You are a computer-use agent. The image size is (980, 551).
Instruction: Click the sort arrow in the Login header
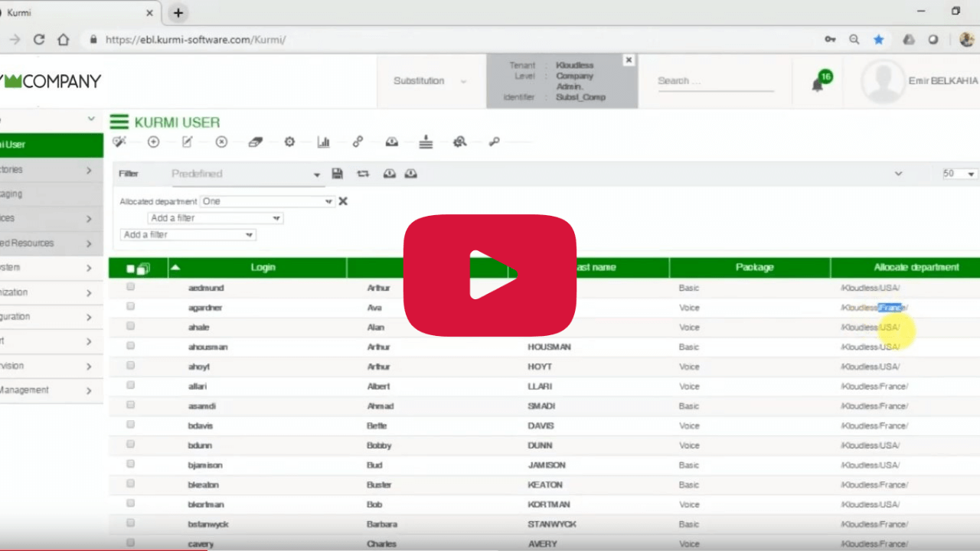[x=176, y=268]
